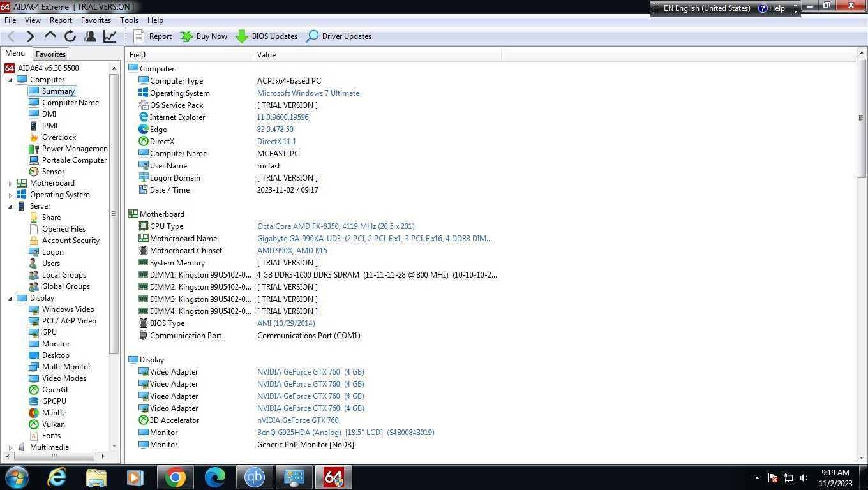Click Microsoft Windows 7 Ultimate link

click(308, 93)
